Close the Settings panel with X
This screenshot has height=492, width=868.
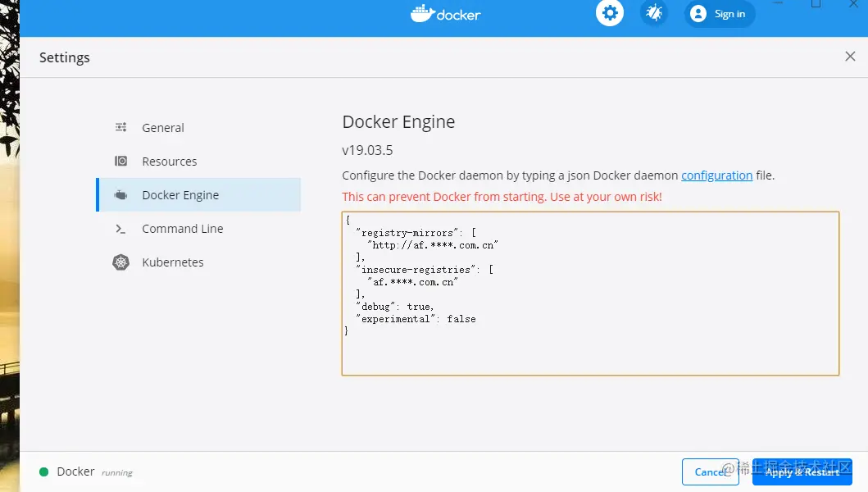850,56
